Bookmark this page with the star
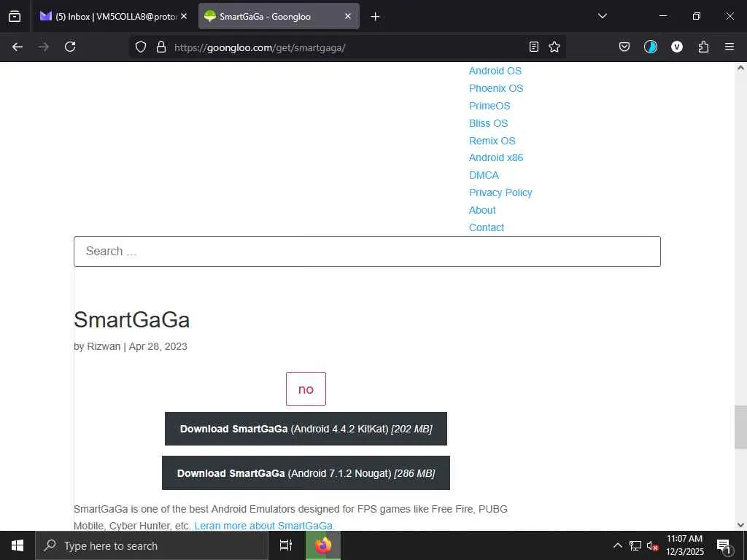 [554, 47]
